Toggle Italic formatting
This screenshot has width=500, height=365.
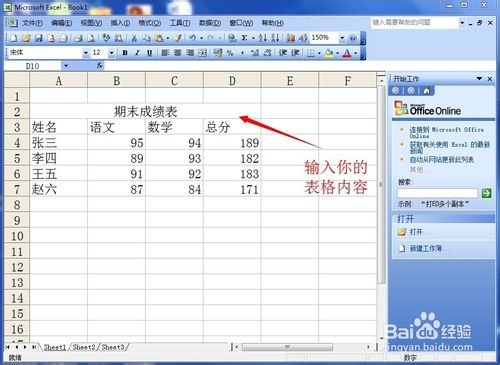(137, 53)
